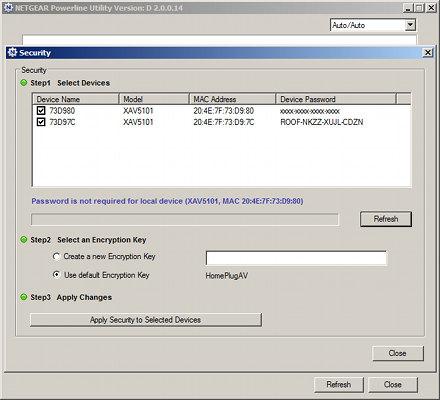Click password ROOF-NKZZ-XUJL-CDZN cell

(x=322, y=122)
